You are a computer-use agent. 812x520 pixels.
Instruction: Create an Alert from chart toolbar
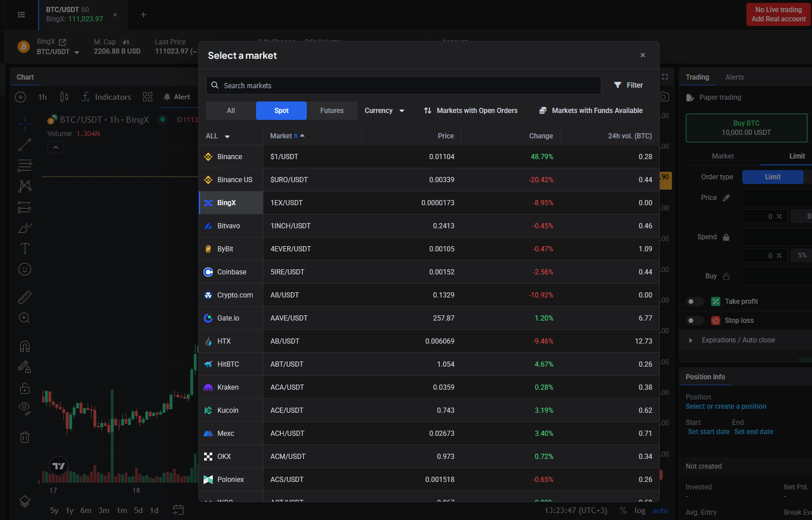click(x=176, y=97)
